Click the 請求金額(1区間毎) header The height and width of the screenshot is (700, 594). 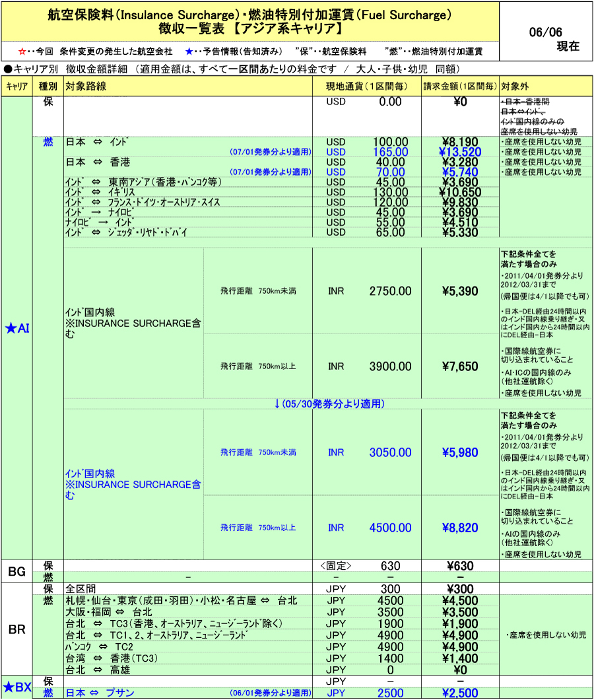tap(459, 86)
